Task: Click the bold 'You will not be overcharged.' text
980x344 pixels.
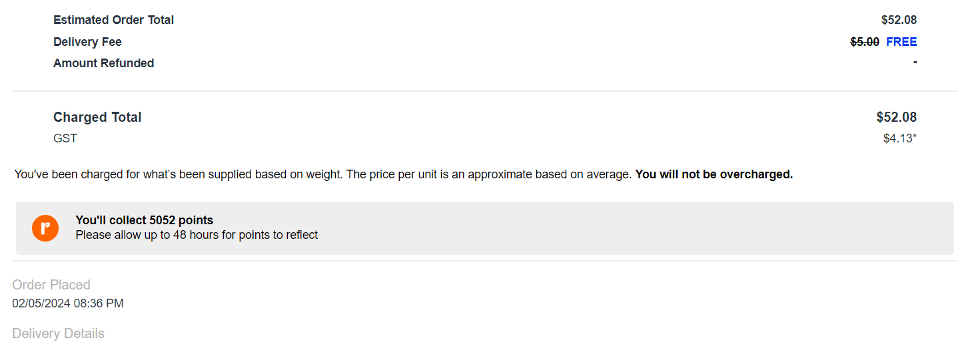Action: (x=714, y=175)
